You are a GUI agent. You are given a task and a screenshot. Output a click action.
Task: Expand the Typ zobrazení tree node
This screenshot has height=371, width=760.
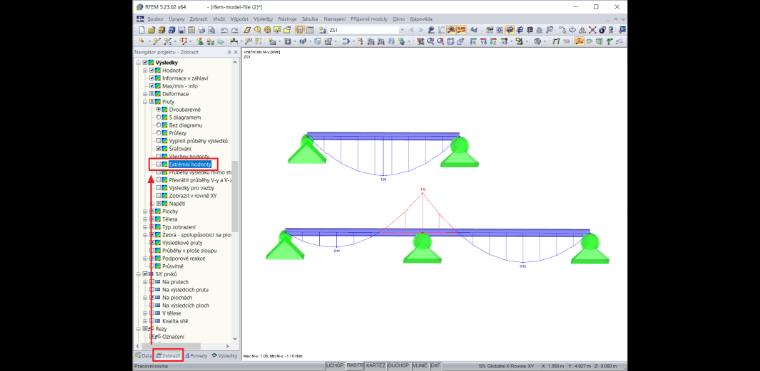point(145,227)
